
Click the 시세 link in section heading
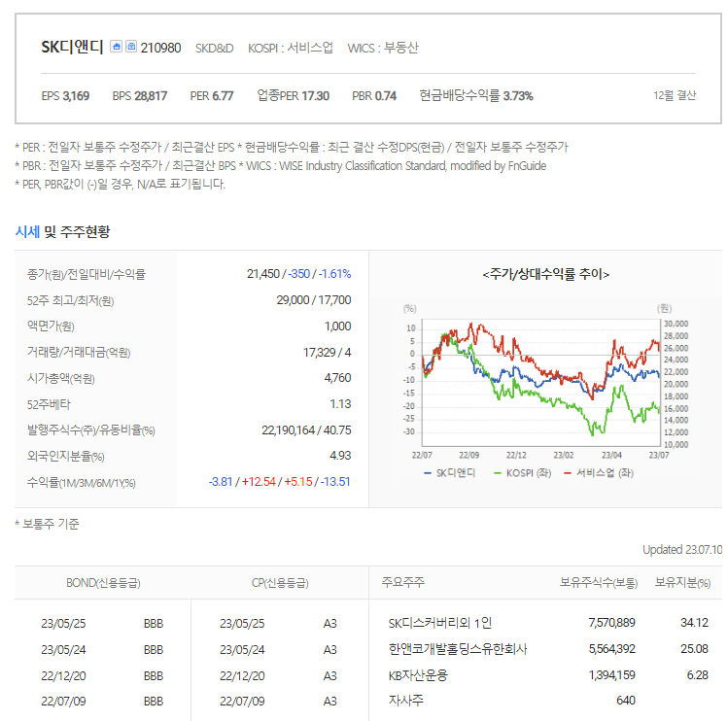coord(27,231)
